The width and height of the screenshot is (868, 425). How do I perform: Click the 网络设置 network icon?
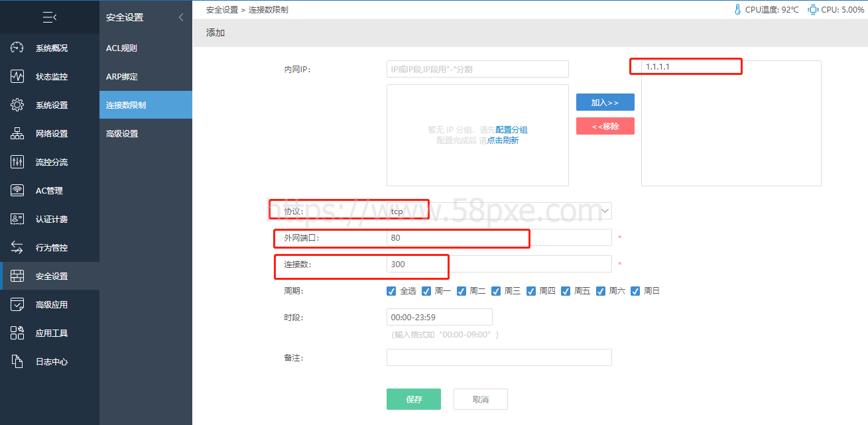[17, 133]
